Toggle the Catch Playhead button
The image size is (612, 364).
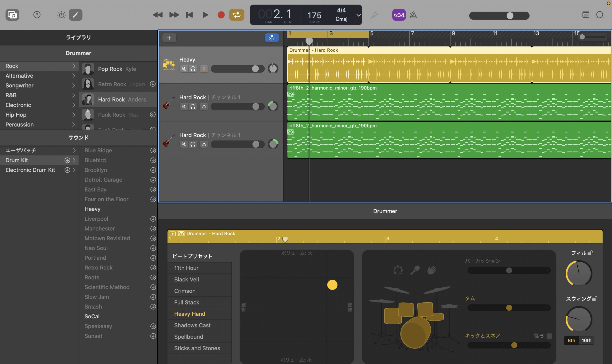click(272, 38)
